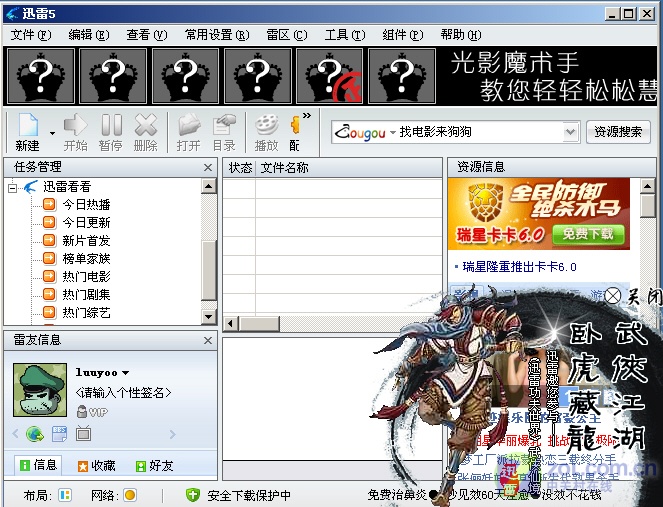Viewport: 663px width, 507px height.
Task: Click the right arrow in the icon strip
Action: 172,434
